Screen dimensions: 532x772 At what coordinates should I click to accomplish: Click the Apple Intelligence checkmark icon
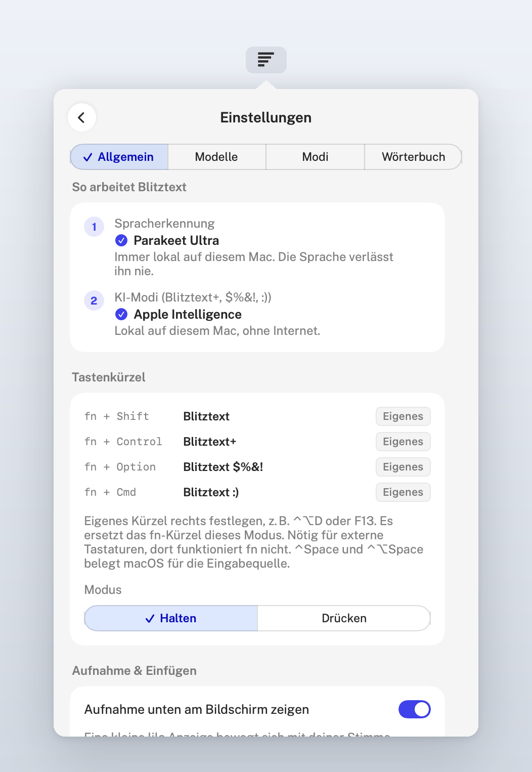click(121, 314)
